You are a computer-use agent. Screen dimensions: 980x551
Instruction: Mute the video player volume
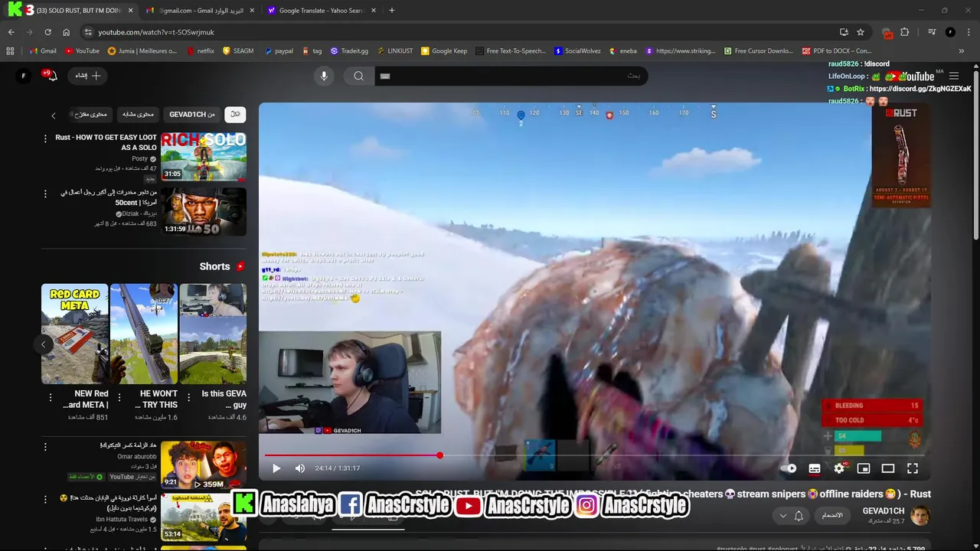pyautogui.click(x=300, y=468)
